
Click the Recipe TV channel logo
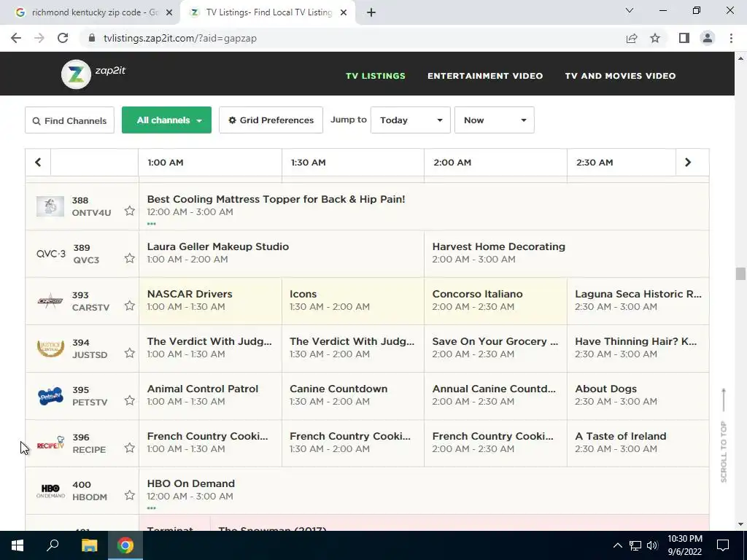[x=50, y=443]
